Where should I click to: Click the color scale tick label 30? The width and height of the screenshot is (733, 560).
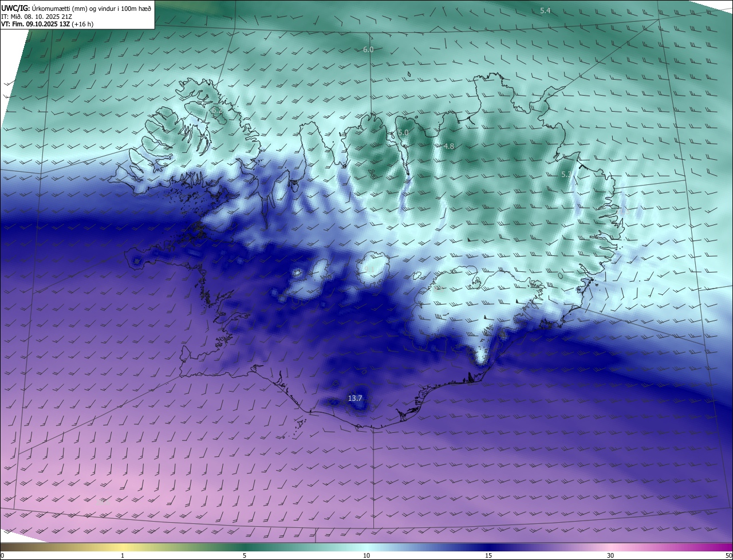tap(610, 555)
